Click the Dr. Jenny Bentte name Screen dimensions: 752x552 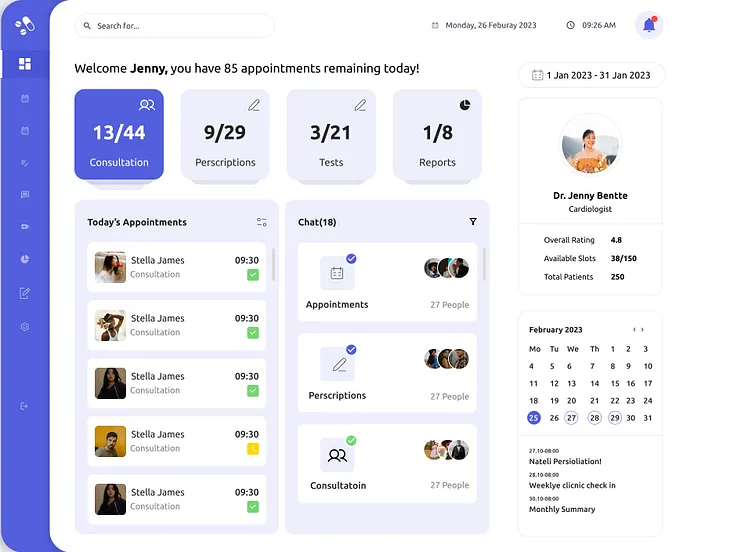point(590,196)
